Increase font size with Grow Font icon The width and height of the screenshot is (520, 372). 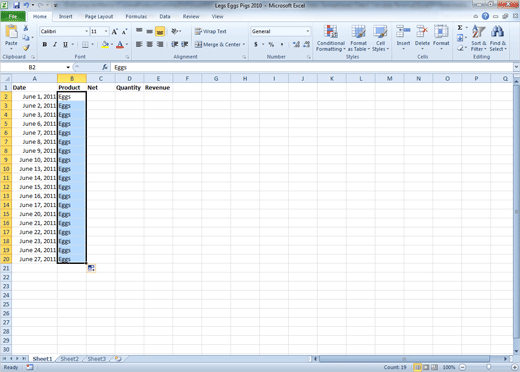(114, 32)
